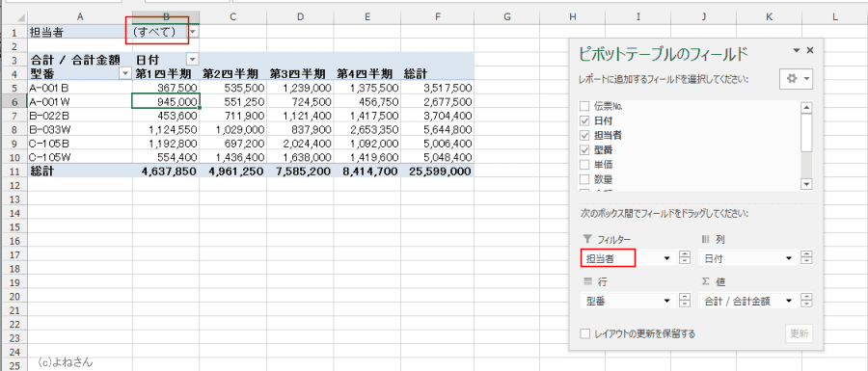
Task: Click the stepper beside 担当者 filter field
Action: pos(686,258)
